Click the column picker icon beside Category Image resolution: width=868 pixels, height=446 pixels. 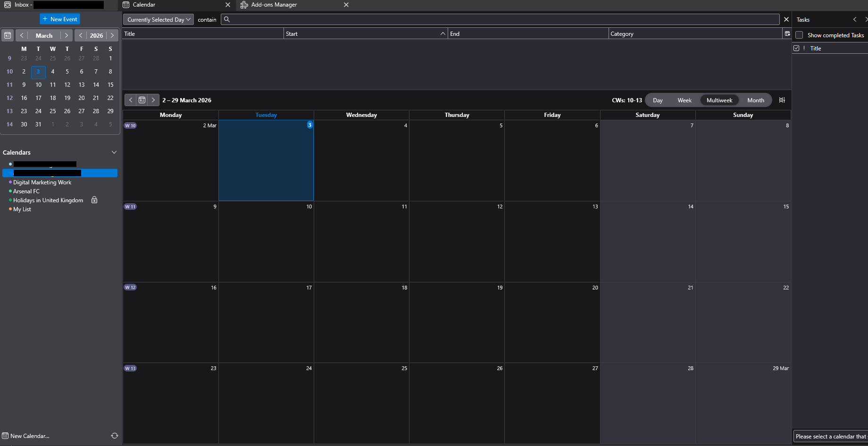(787, 33)
